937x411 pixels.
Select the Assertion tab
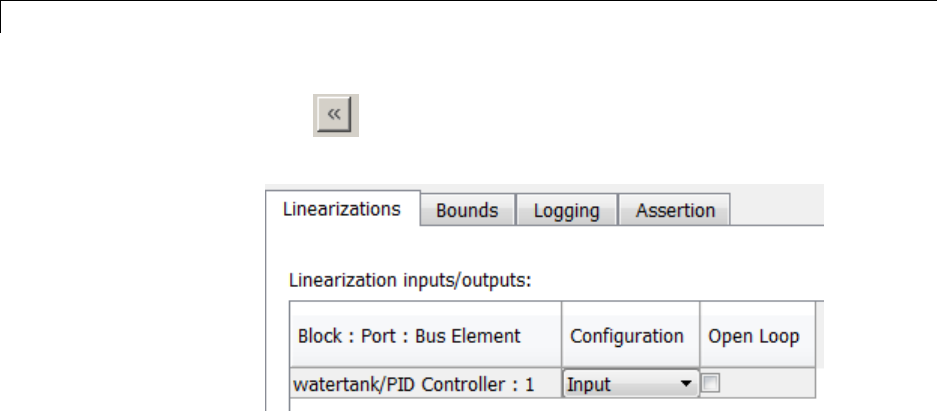point(675,211)
